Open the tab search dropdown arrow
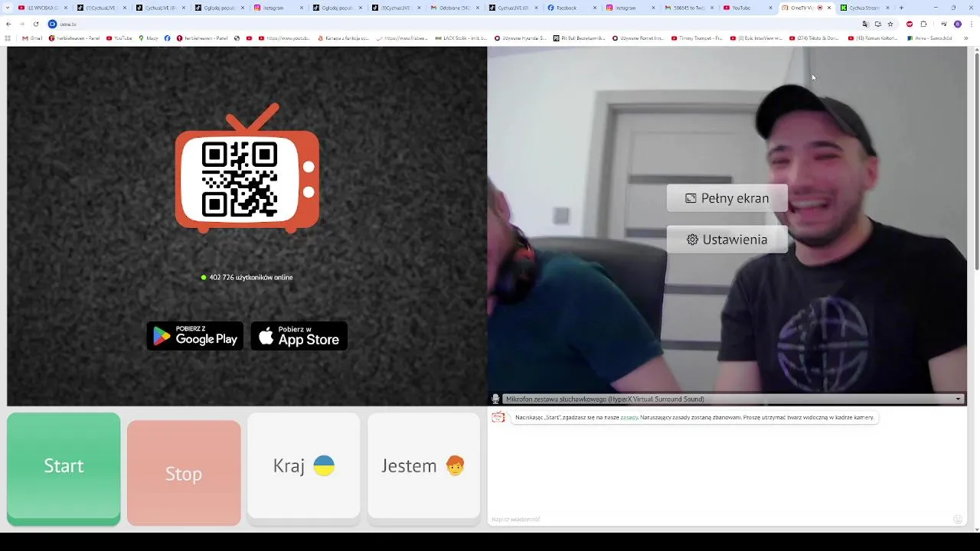980x551 pixels. [8, 8]
